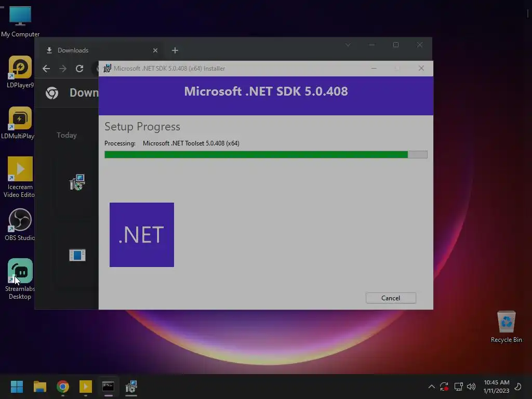The image size is (532, 399).
Task: Open a new tab in Chrome
Action: click(x=175, y=50)
